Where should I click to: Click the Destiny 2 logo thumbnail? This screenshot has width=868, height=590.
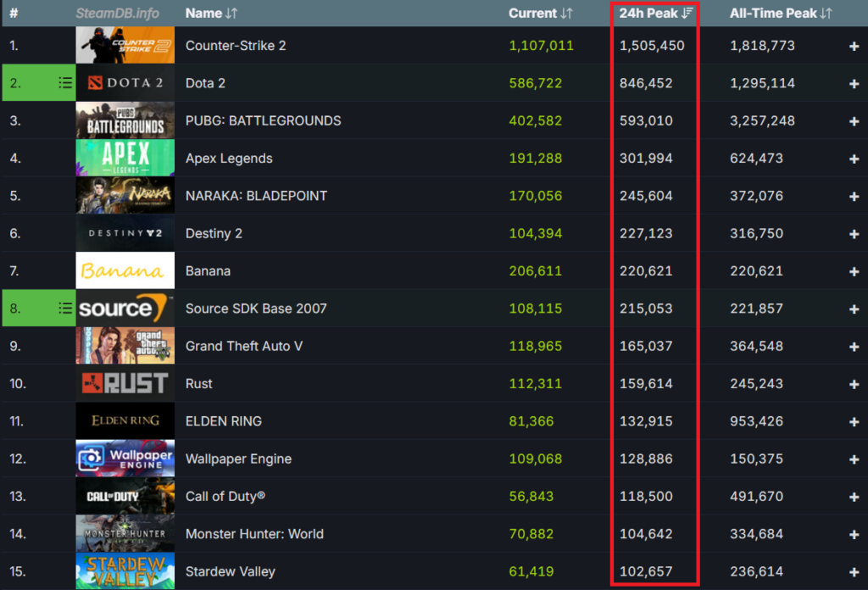coord(125,233)
